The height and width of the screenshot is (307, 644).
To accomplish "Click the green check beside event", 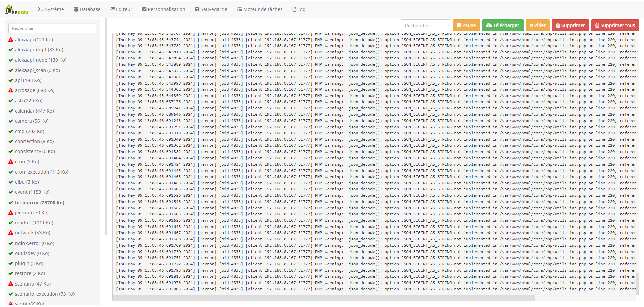I will tap(11, 192).
